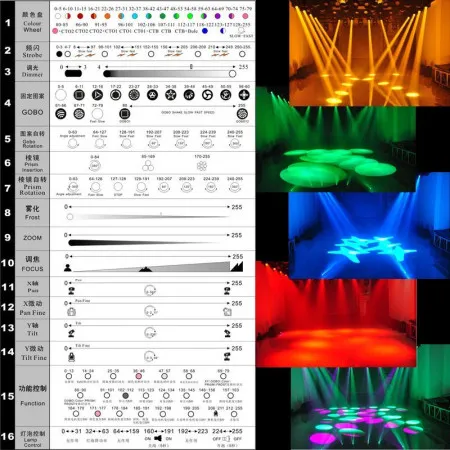Select the black blackout circle in Strobe 0-3
This screenshot has height=450, width=450.
[59, 54]
